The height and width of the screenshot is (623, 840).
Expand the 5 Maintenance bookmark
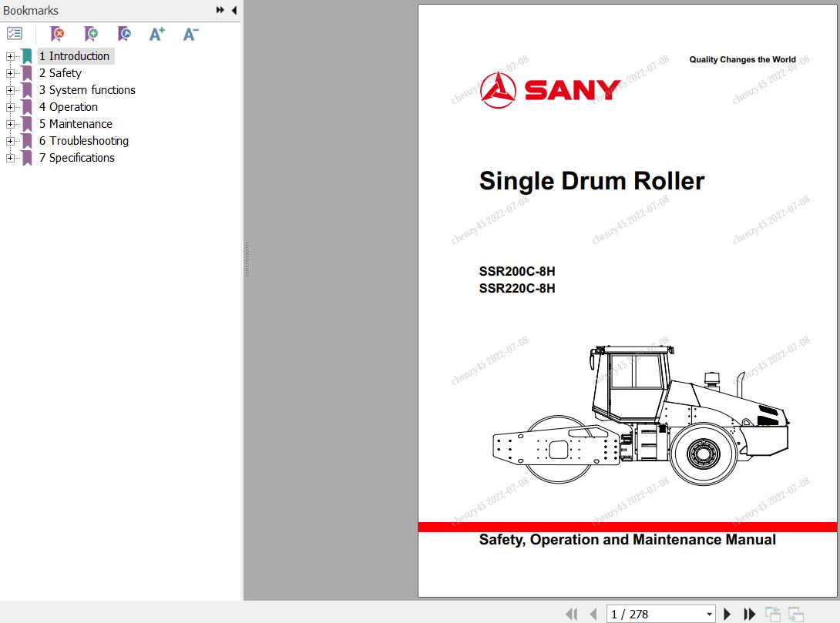(x=10, y=124)
